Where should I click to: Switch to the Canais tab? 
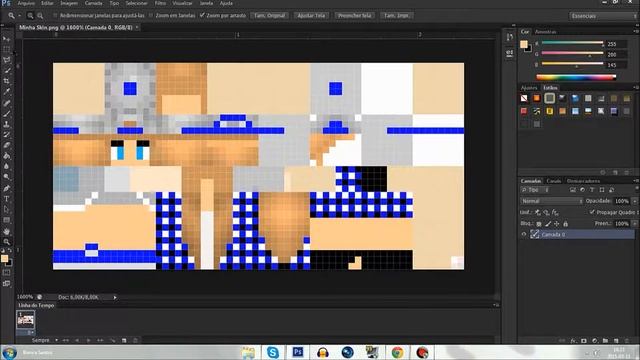[553, 181]
